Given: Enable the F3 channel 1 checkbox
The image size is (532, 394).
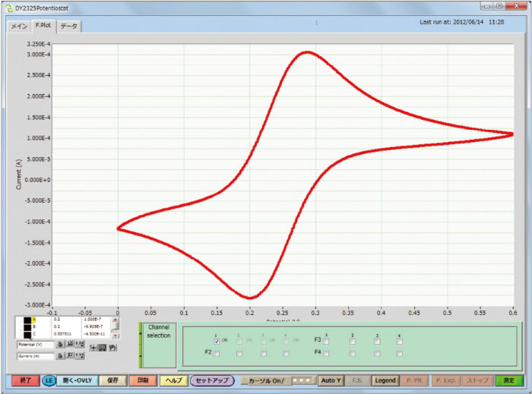Looking at the screenshot, I should click(326, 341).
